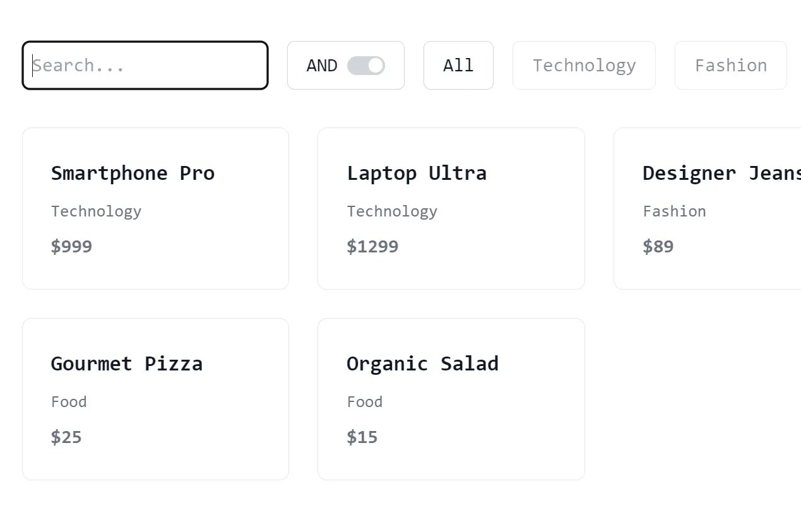The height and width of the screenshot is (532, 801).
Task: Place cursor in the search box
Action: 145,65
